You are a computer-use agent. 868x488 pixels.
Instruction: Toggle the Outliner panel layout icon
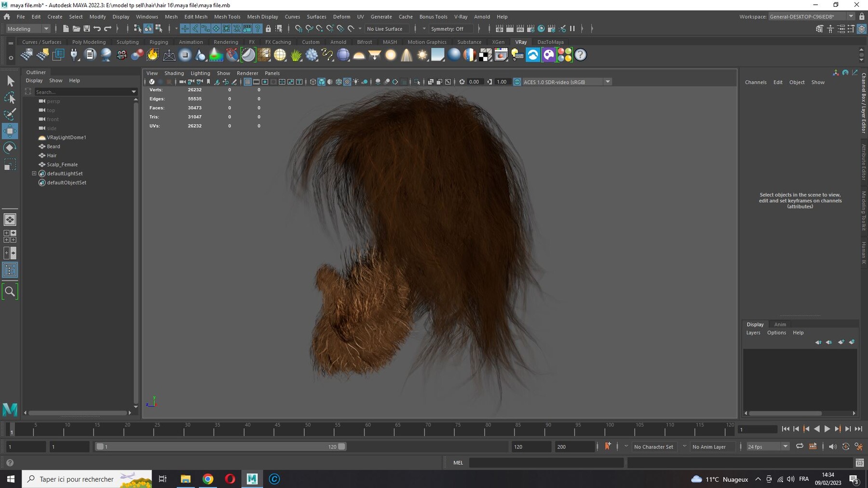click(10, 270)
